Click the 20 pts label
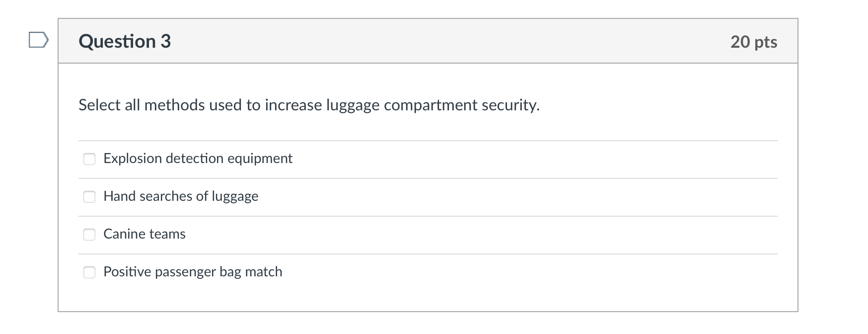This screenshot has height=334, width=868. click(x=753, y=42)
